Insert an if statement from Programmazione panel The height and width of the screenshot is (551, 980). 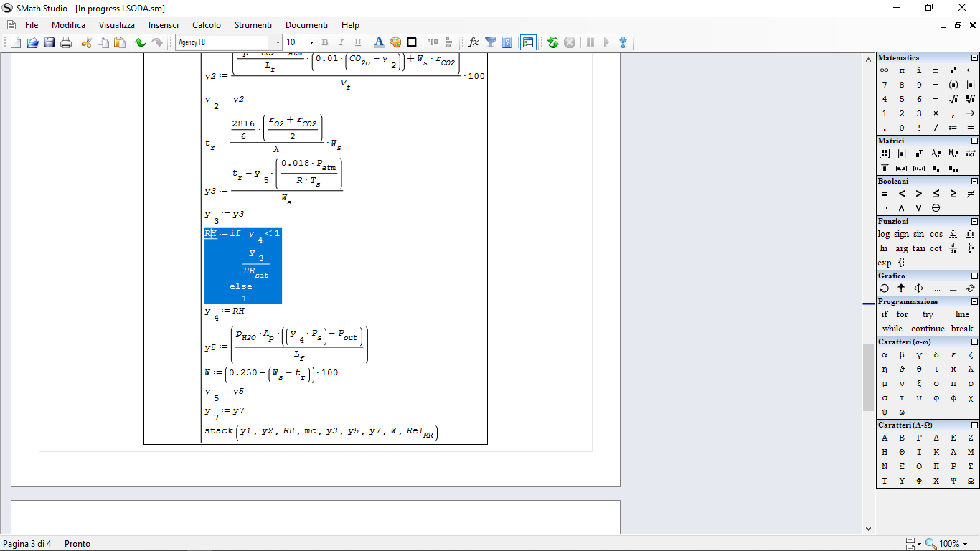tap(885, 314)
